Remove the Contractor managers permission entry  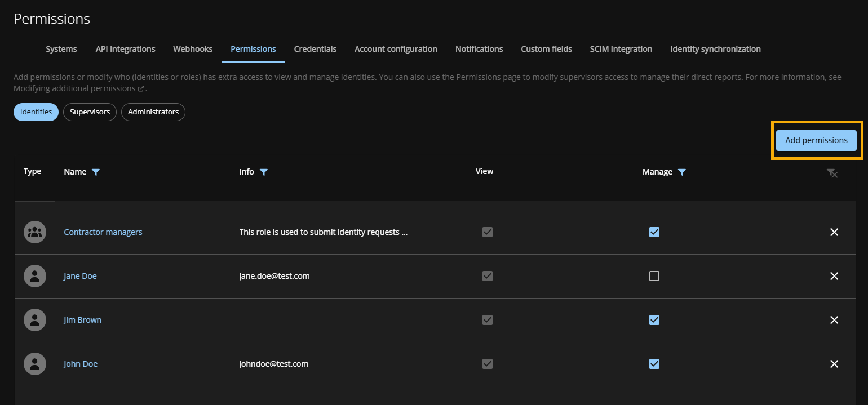click(834, 232)
